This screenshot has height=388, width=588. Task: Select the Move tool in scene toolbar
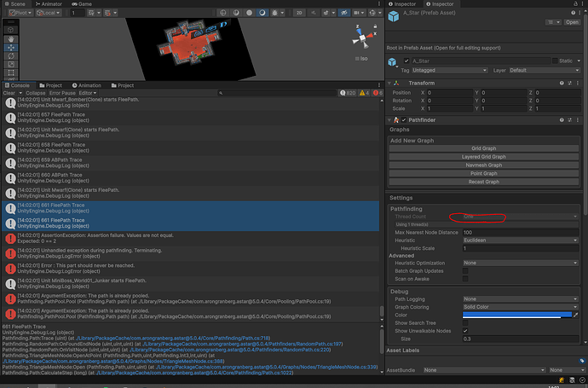[11, 48]
